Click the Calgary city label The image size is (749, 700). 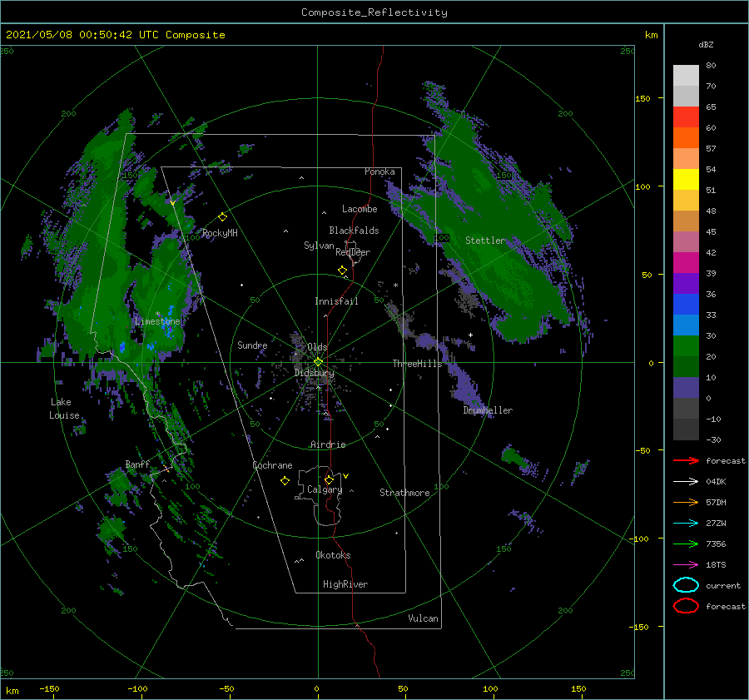point(325,489)
